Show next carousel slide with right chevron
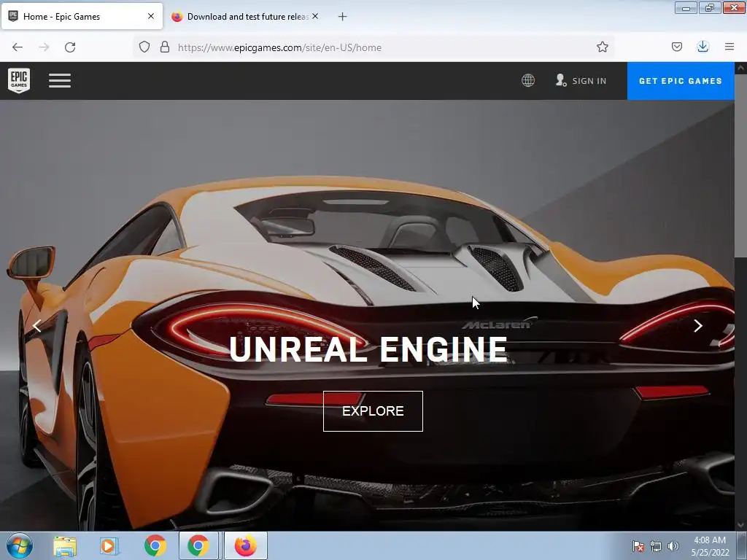 tap(698, 326)
